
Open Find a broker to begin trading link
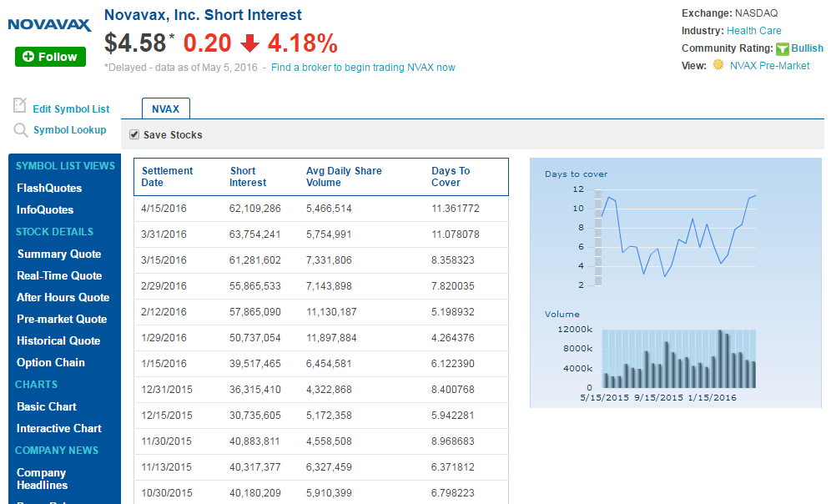[x=363, y=68]
